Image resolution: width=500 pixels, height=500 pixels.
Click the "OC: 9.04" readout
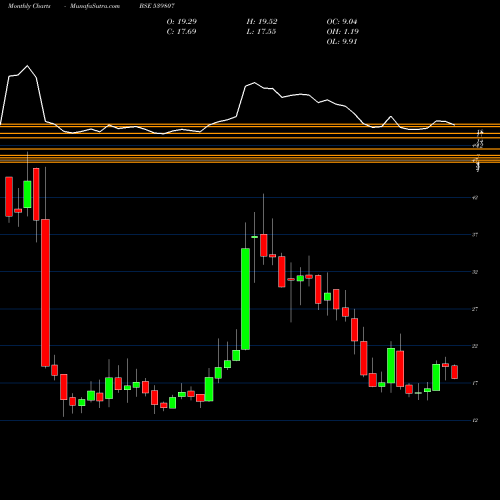[x=342, y=22]
